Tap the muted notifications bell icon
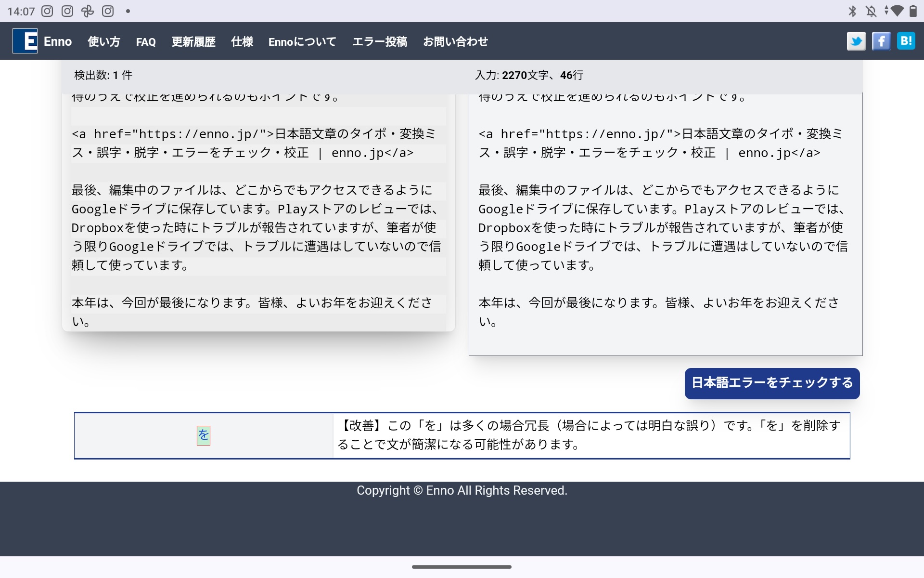This screenshot has width=924, height=578. [871, 11]
